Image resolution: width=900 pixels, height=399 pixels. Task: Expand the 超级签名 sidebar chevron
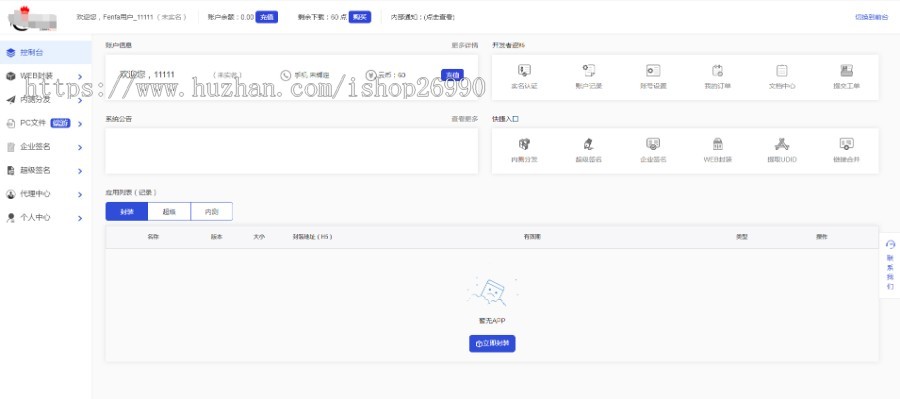pos(80,171)
